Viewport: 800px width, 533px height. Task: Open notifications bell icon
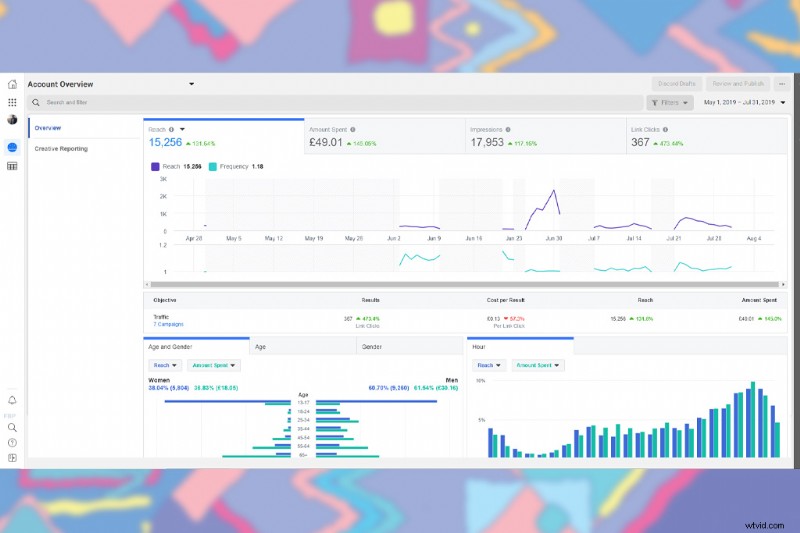12,400
